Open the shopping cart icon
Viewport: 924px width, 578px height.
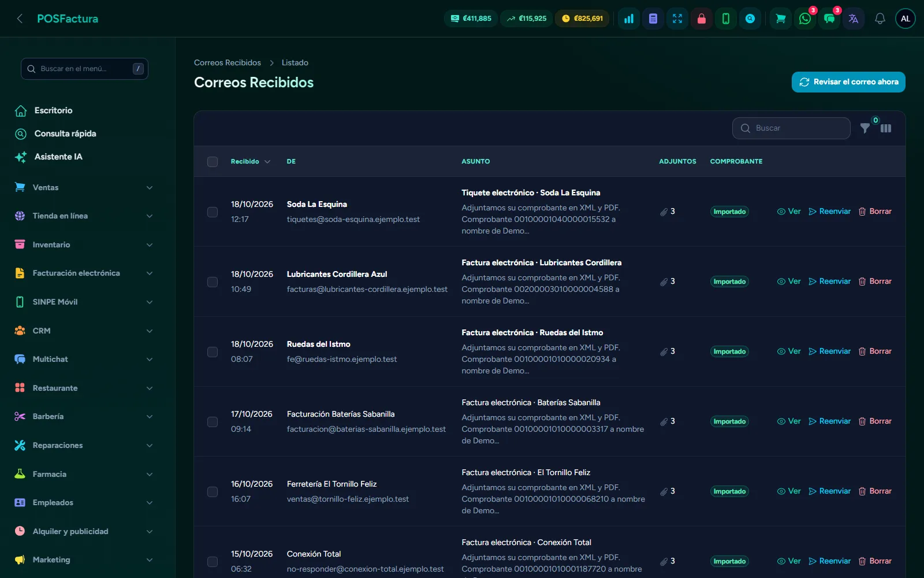[781, 18]
